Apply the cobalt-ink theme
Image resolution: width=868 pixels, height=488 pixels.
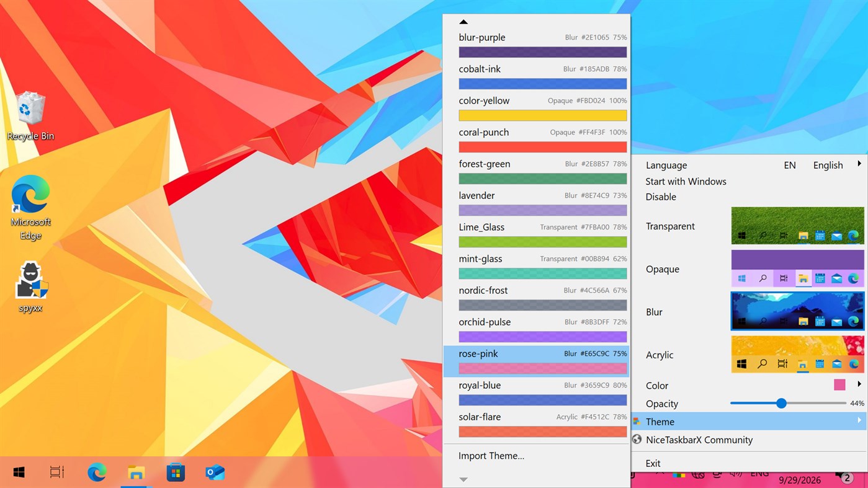537,76
